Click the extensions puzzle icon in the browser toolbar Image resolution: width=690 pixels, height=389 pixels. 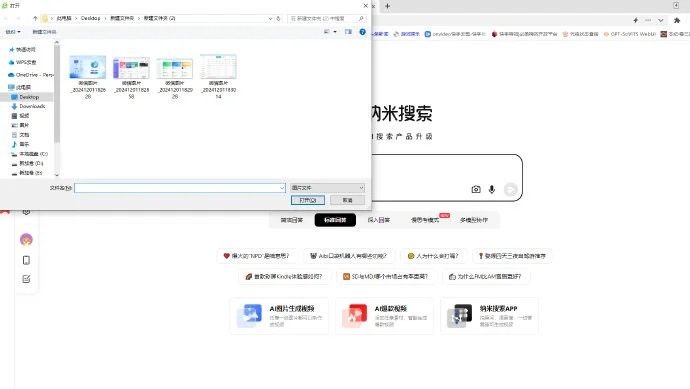(677, 20)
